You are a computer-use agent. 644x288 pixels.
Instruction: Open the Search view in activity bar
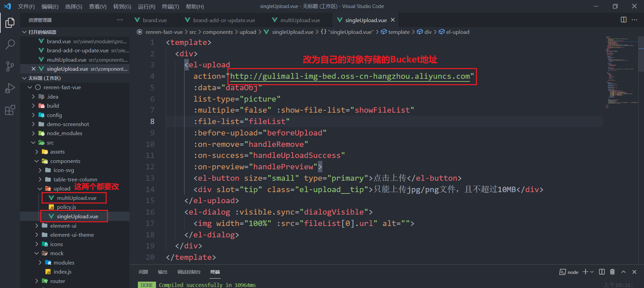click(x=10, y=44)
